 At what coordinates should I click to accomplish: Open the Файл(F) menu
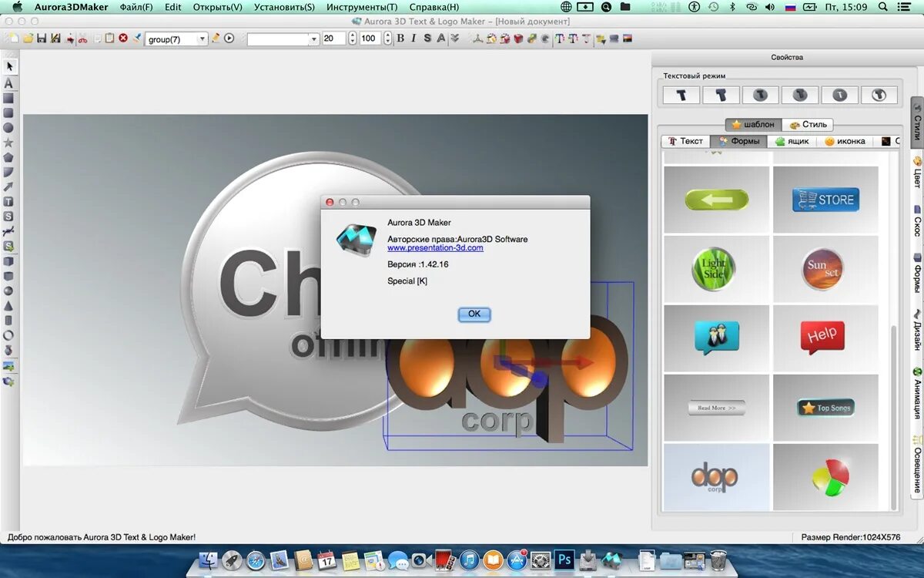pos(136,7)
